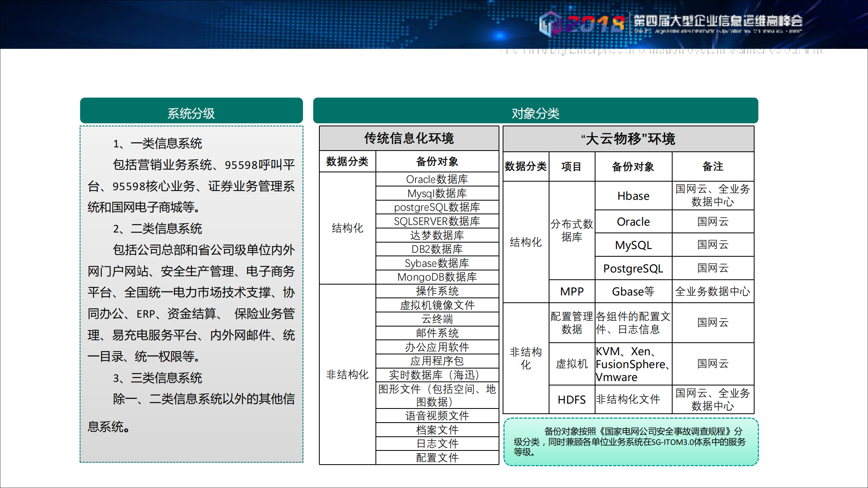The width and height of the screenshot is (868, 488).
Task: Click the 国网云 remark for MySQL
Action: coord(713,244)
